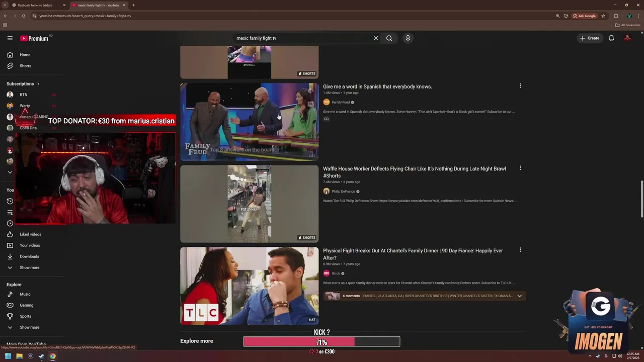Reload the page
This screenshot has width=644, height=362.
(x=23, y=16)
